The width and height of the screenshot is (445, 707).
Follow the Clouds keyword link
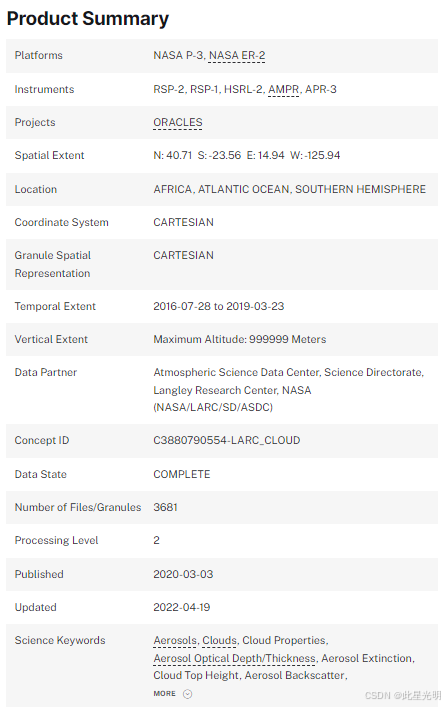pyautogui.click(x=220, y=640)
